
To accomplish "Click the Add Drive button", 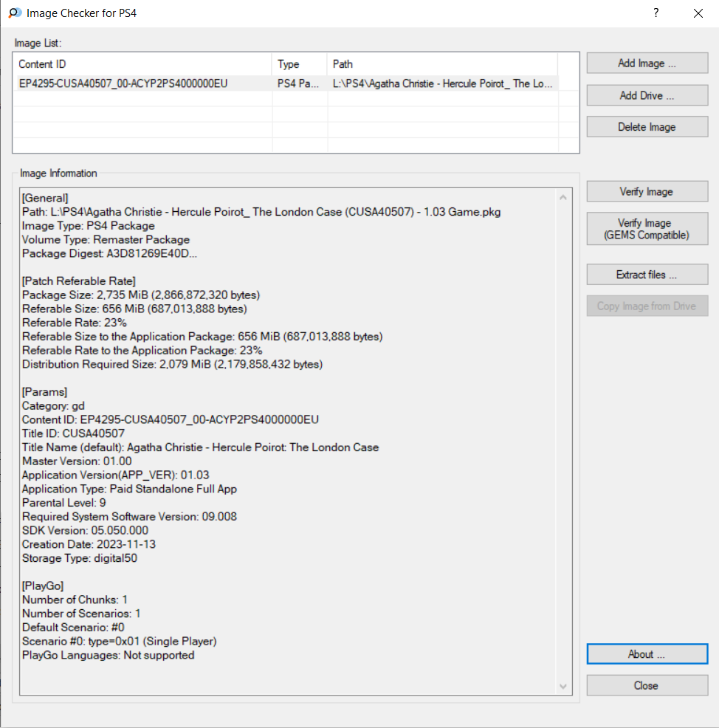I will pyautogui.click(x=647, y=95).
